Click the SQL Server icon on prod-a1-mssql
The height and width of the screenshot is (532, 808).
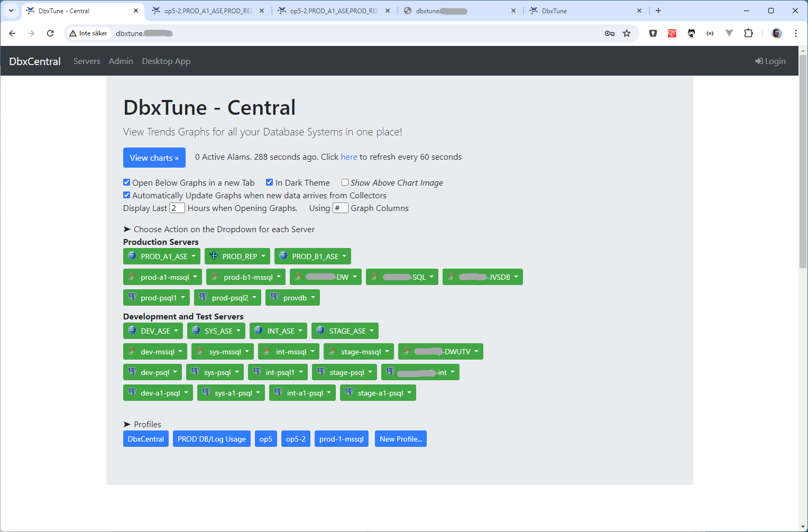(x=132, y=277)
